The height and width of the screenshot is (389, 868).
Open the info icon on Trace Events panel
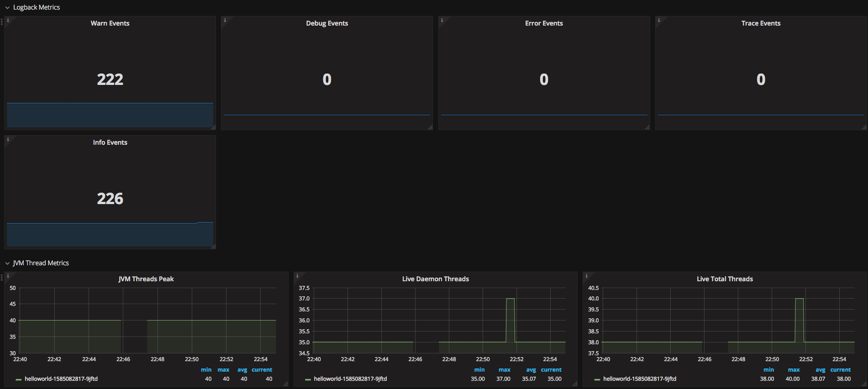(658, 20)
